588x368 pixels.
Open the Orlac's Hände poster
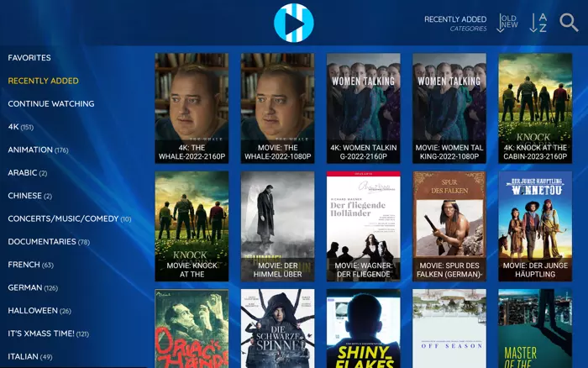tap(192, 329)
